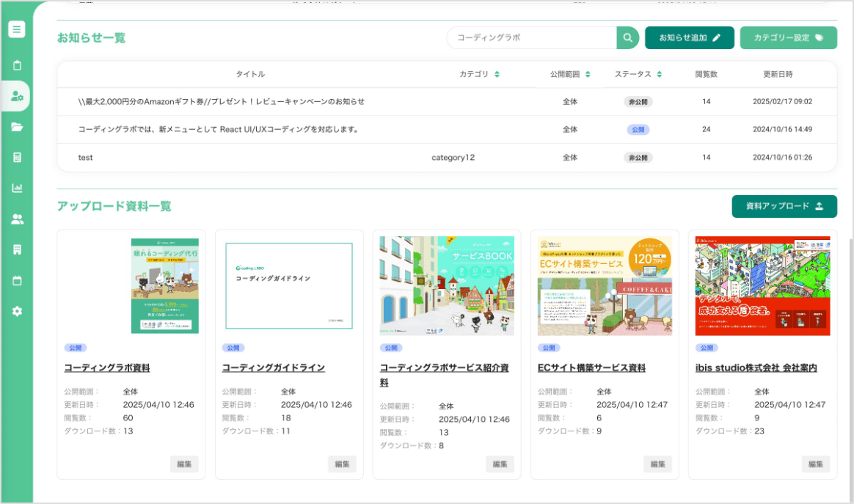Open コーディングガイドライン link
The width and height of the screenshot is (854, 504).
tap(274, 368)
